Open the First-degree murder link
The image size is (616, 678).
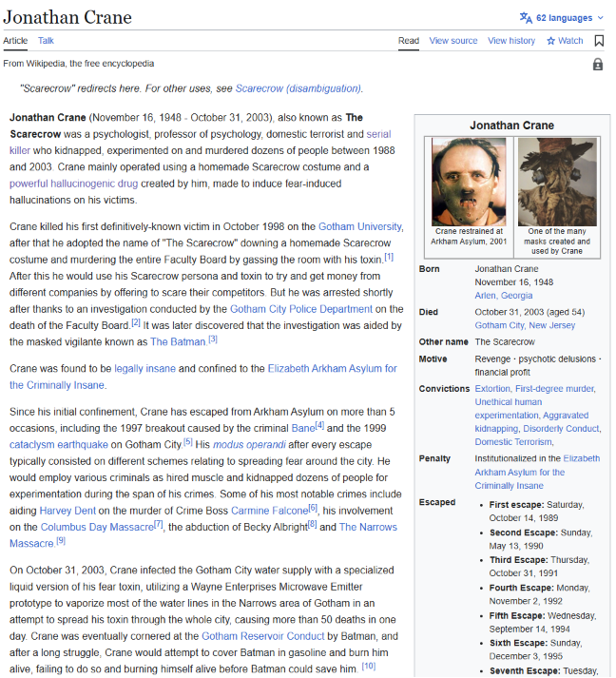(x=554, y=389)
